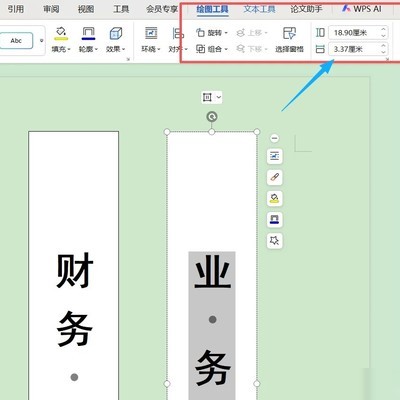Viewport: 400px width, 400px height.
Task: Click the top-right corner handle of textbox
Action: tap(257, 132)
